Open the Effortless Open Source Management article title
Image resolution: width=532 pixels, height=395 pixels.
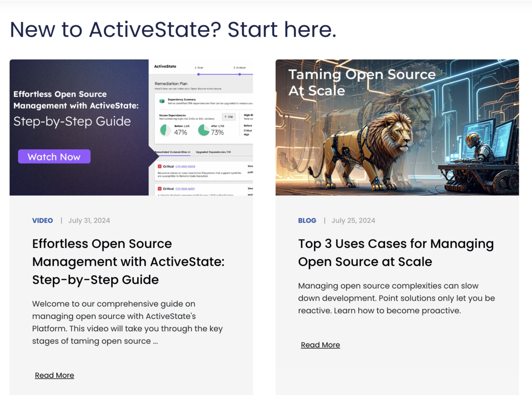click(x=128, y=262)
